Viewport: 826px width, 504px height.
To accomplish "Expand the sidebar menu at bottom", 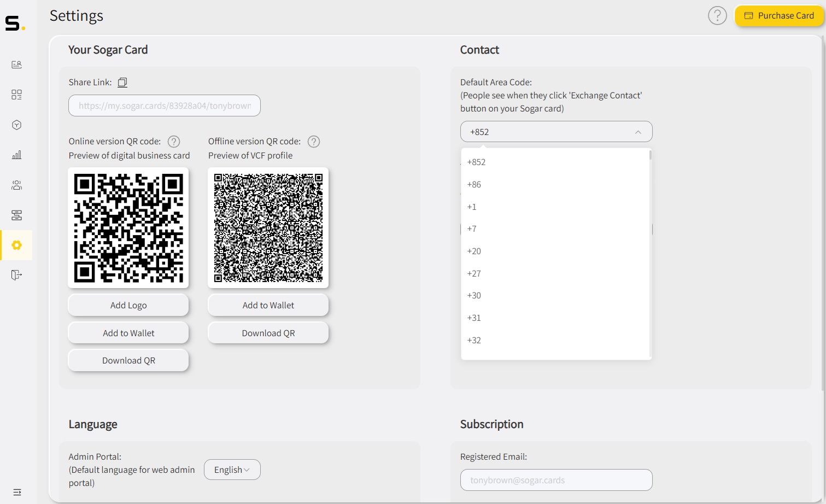I will (17, 492).
